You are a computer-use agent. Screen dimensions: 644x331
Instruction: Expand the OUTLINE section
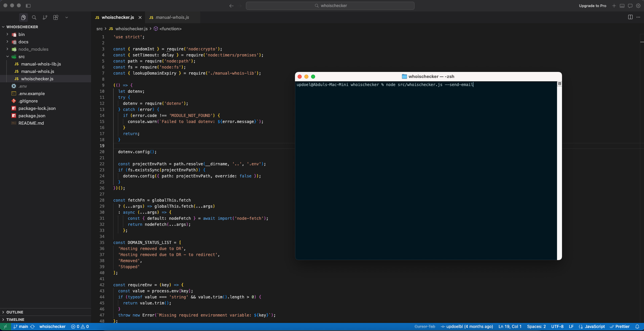click(15, 312)
